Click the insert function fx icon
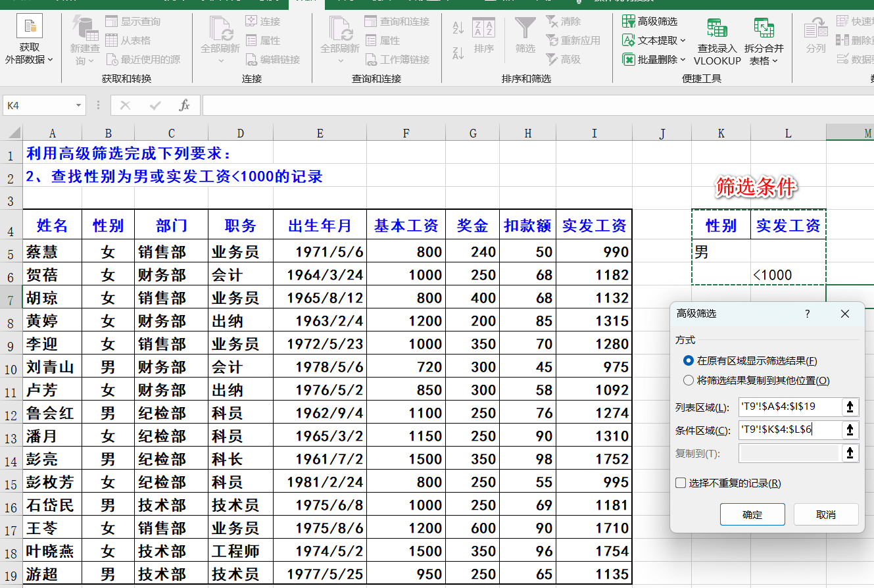This screenshot has height=588, width=874. [185, 105]
